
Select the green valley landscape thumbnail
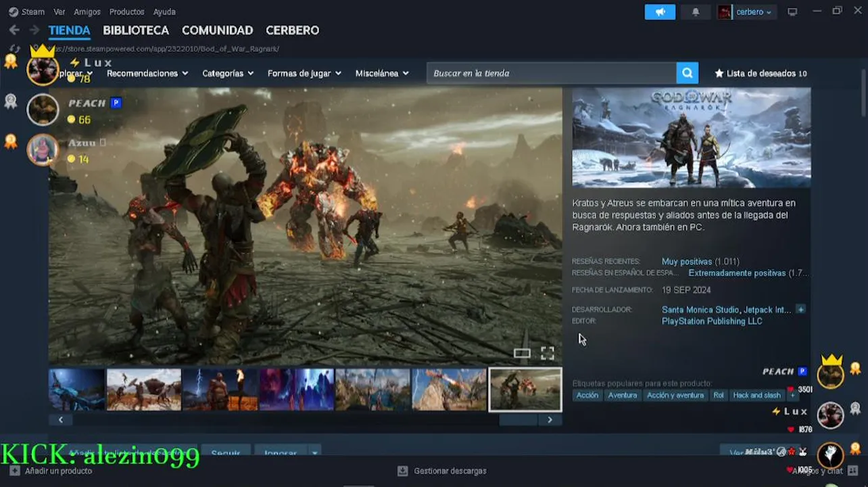pos(373,390)
